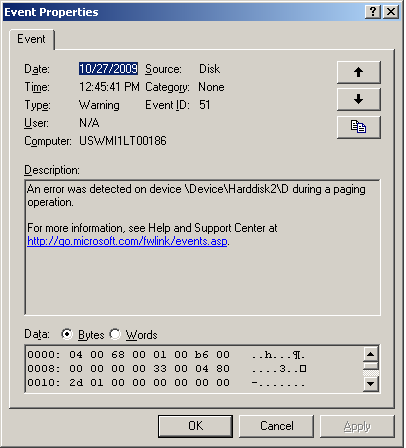Click the user value N/A
The image size is (406, 448).
click(x=89, y=123)
